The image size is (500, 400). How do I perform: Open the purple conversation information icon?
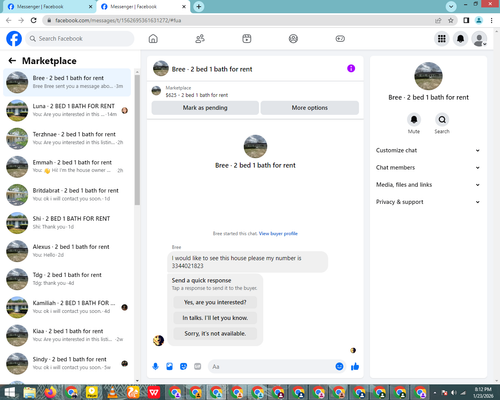(x=351, y=68)
